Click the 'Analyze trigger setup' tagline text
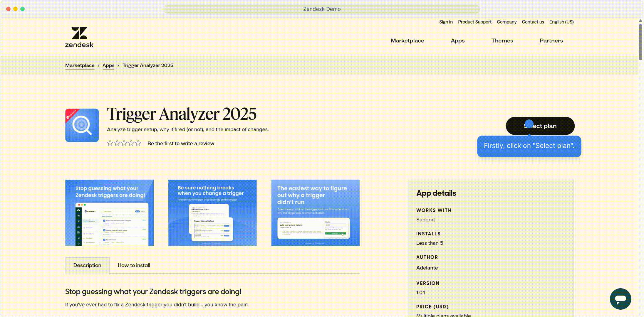 point(188,129)
